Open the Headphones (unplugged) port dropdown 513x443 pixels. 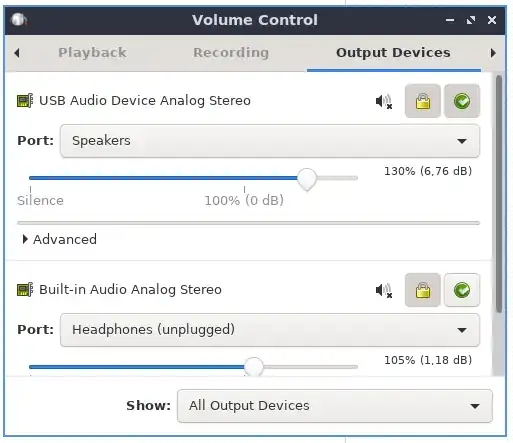(270, 330)
